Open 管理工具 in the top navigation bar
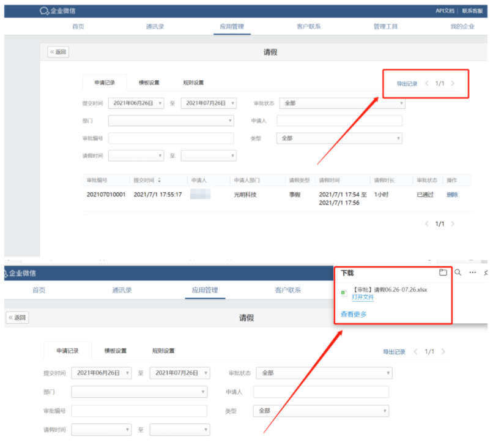Screen dimensions: 493x448 point(385,27)
